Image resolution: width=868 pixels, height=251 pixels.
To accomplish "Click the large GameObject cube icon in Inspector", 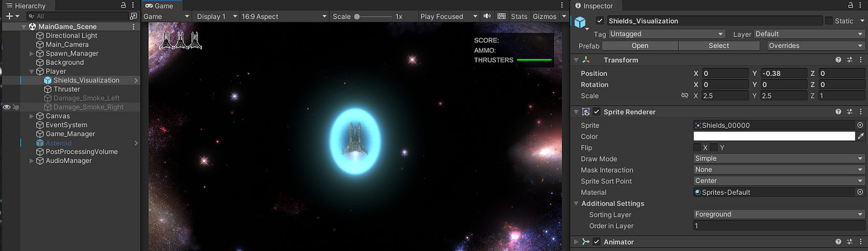I will pyautogui.click(x=580, y=22).
